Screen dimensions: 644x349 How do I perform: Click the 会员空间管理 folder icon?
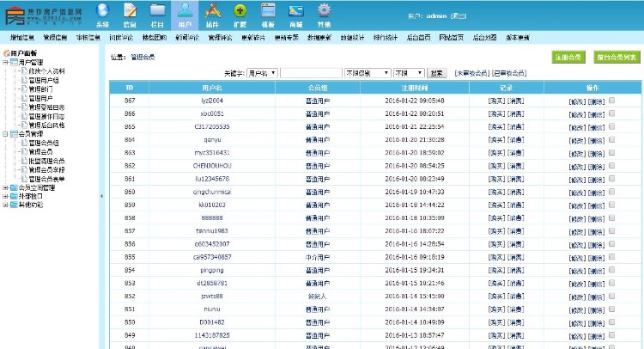14,187
